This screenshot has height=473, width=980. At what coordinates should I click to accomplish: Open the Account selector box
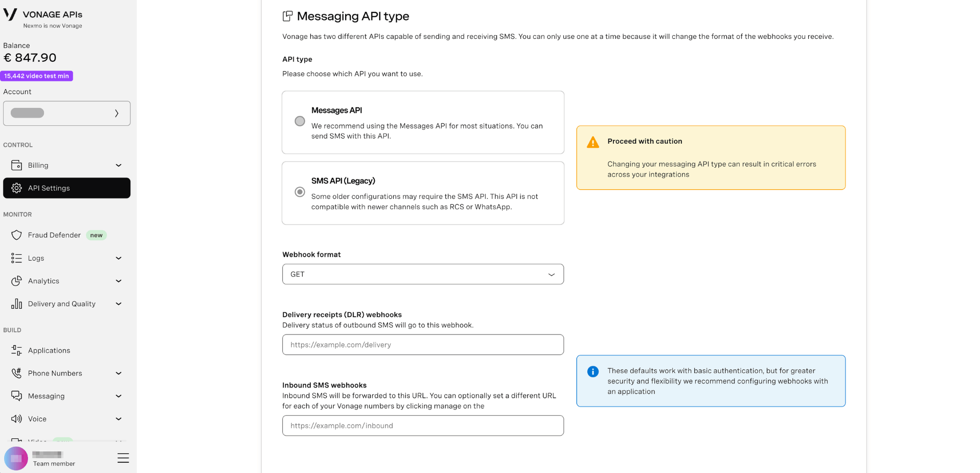coord(66,113)
